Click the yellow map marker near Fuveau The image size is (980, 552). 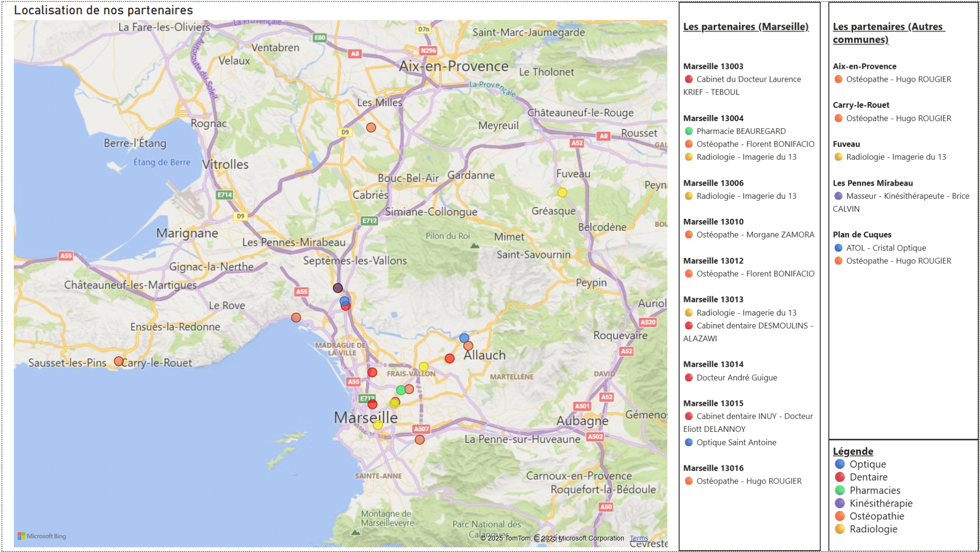562,192
